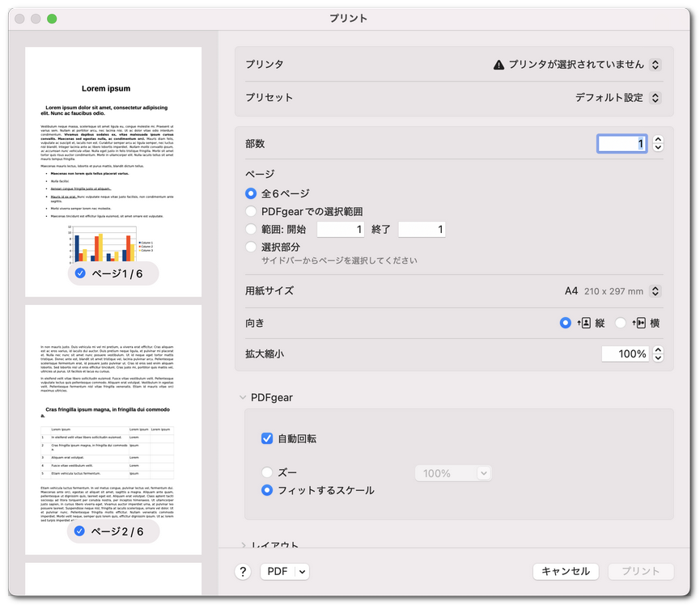
Task: Open the PDF export dropdown
Action: [x=285, y=572]
